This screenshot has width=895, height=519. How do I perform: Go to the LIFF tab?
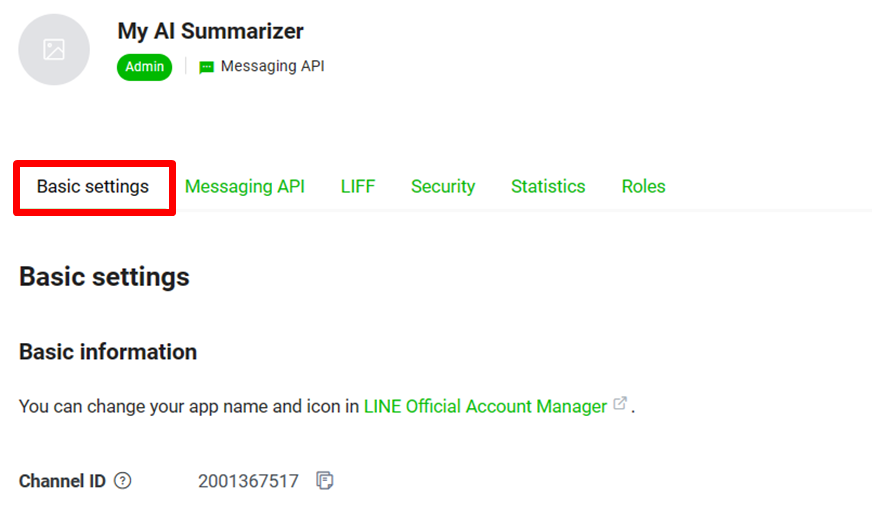click(358, 186)
